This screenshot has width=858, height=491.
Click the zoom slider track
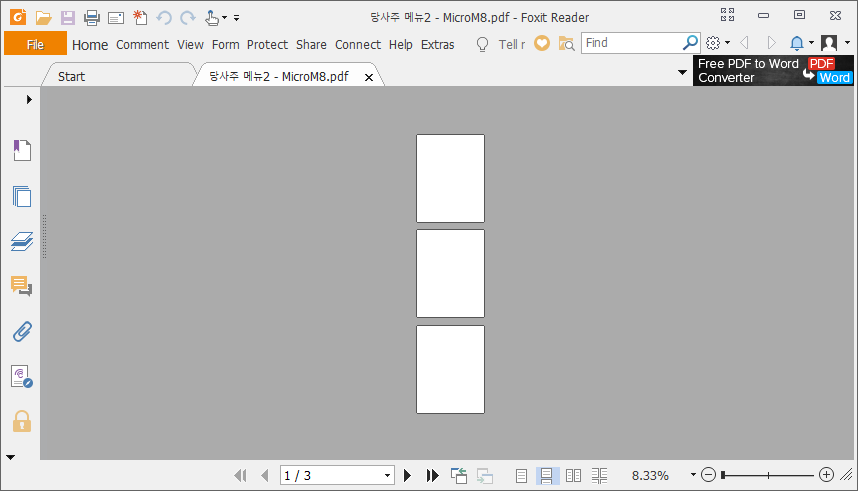(768, 475)
